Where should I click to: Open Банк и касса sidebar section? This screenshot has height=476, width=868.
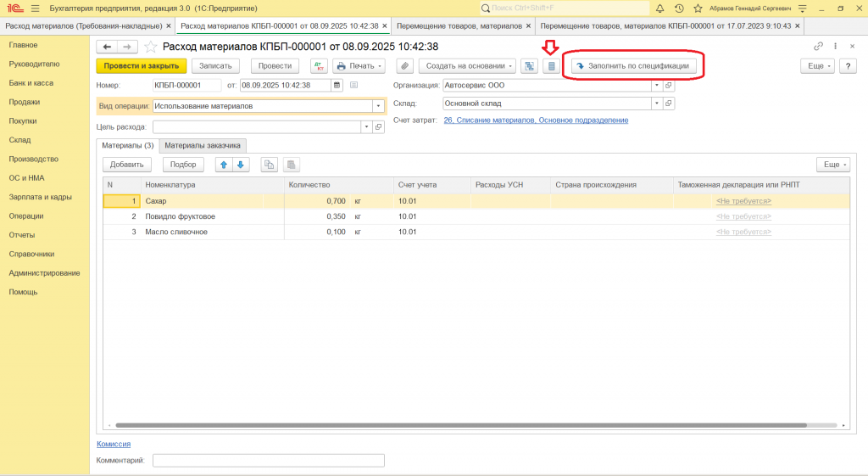click(31, 83)
